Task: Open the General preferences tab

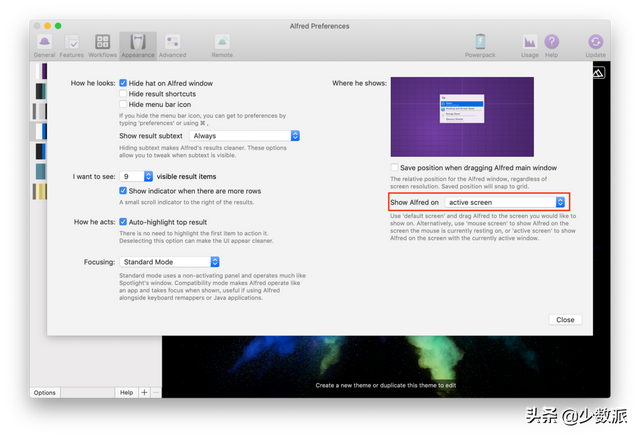Action: 44,46
